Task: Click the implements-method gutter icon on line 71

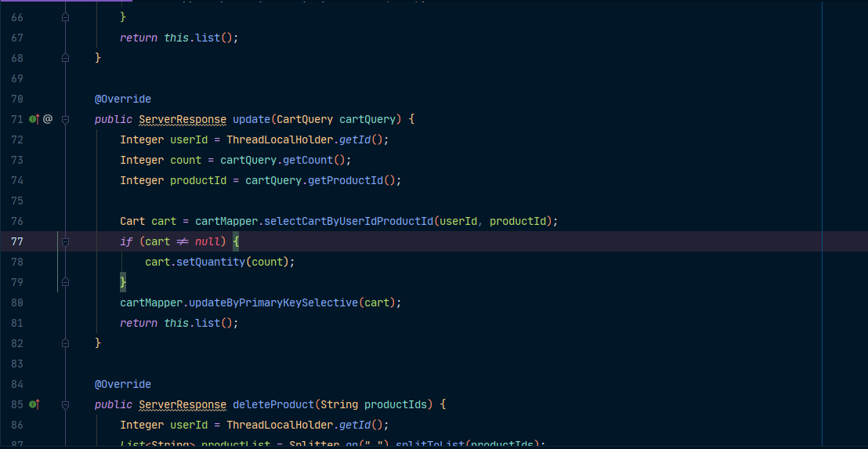Action: [34, 119]
